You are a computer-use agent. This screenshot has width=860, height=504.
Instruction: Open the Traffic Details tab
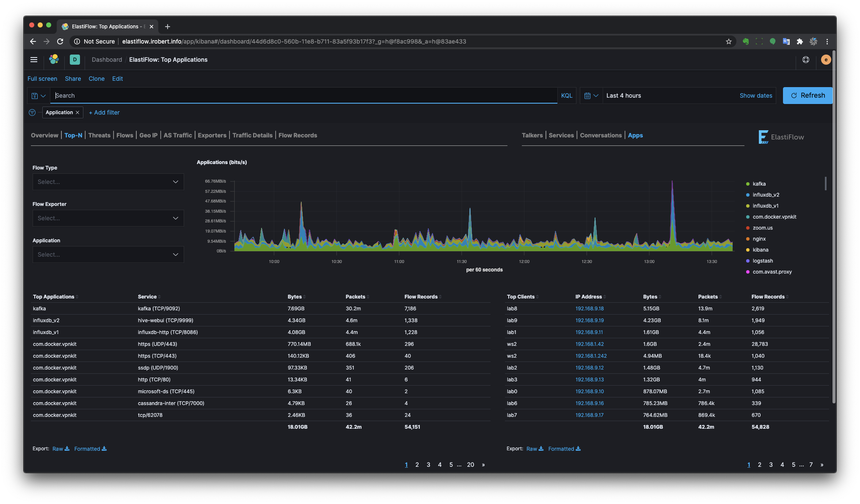[252, 135]
